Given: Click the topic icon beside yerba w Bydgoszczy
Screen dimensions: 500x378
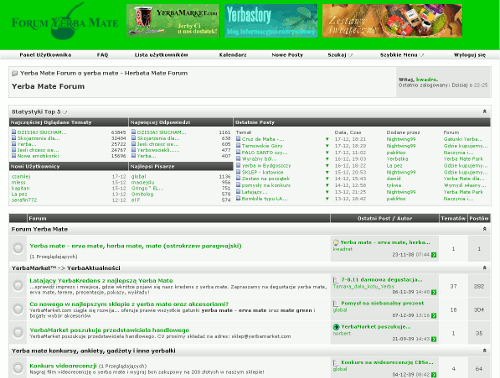Looking at the screenshot, I should (238, 165).
